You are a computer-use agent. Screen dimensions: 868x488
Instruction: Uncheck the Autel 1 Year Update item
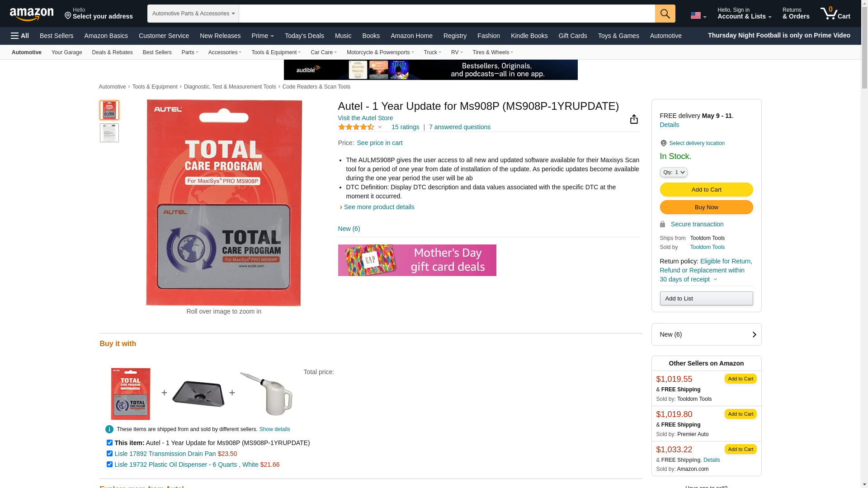click(x=109, y=443)
